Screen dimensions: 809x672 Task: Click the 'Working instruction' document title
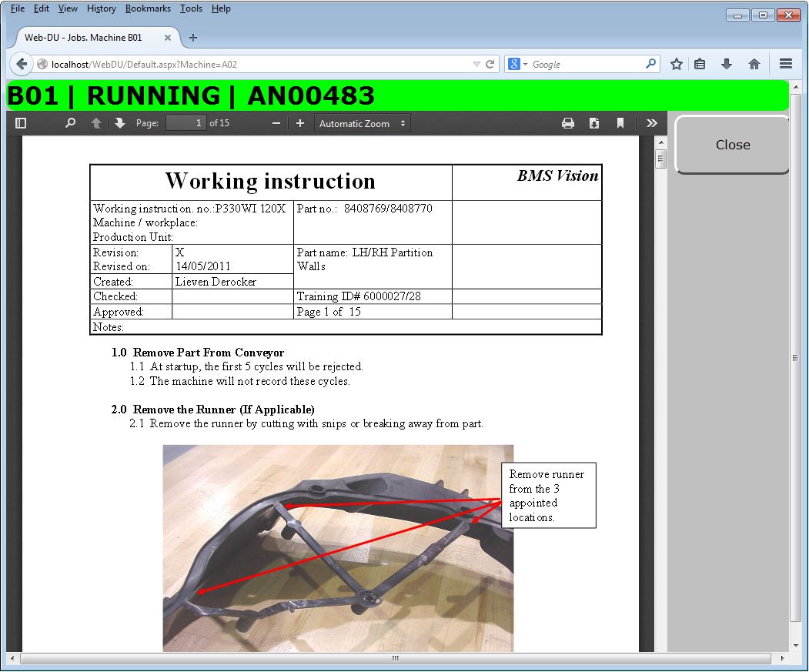270,181
